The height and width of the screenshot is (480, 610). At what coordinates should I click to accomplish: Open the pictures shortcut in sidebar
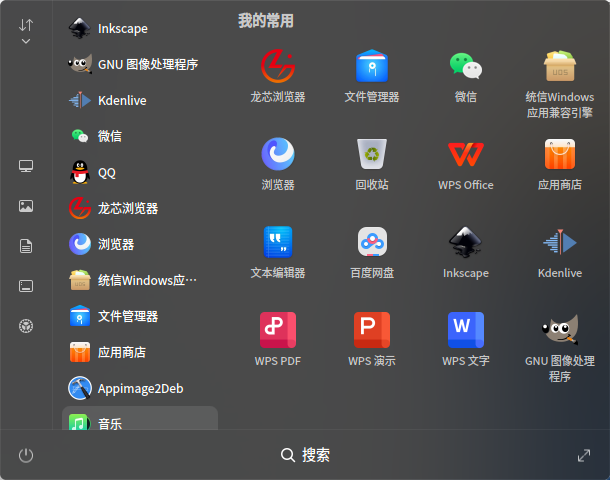tap(26, 206)
